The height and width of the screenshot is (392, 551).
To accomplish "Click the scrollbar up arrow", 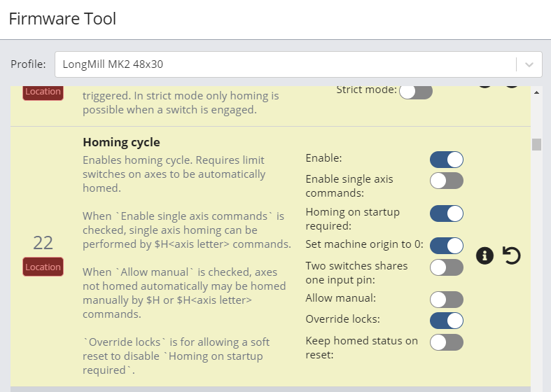I will coord(536,92).
